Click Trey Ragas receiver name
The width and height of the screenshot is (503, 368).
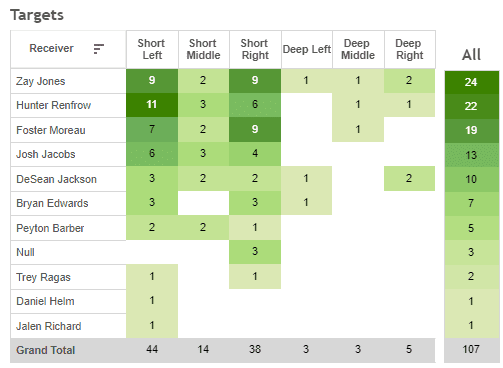pyautogui.click(x=43, y=277)
